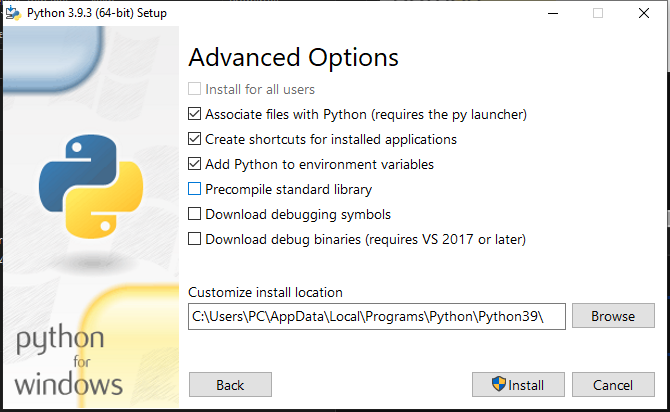This screenshot has width=670, height=412.
Task: Click the Python installer title bar icon
Action: 13,13
